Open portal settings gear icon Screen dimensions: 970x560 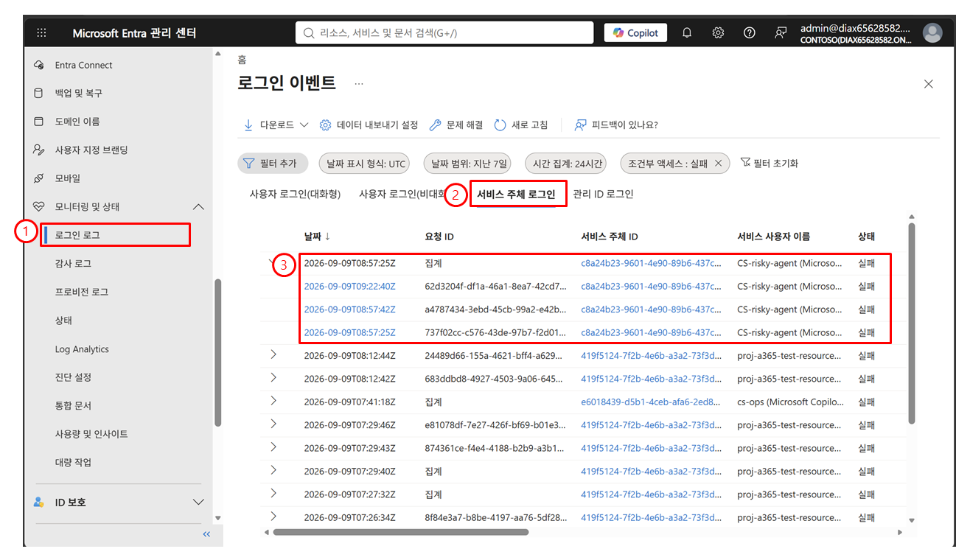pos(718,33)
